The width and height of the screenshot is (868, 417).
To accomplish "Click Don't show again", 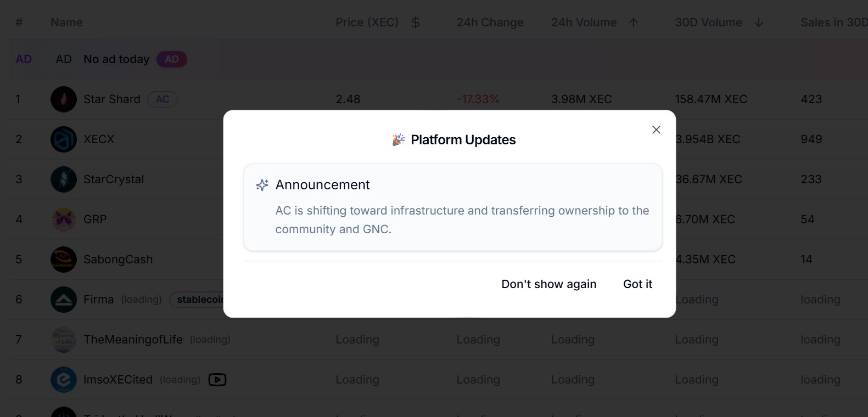I will pos(548,284).
